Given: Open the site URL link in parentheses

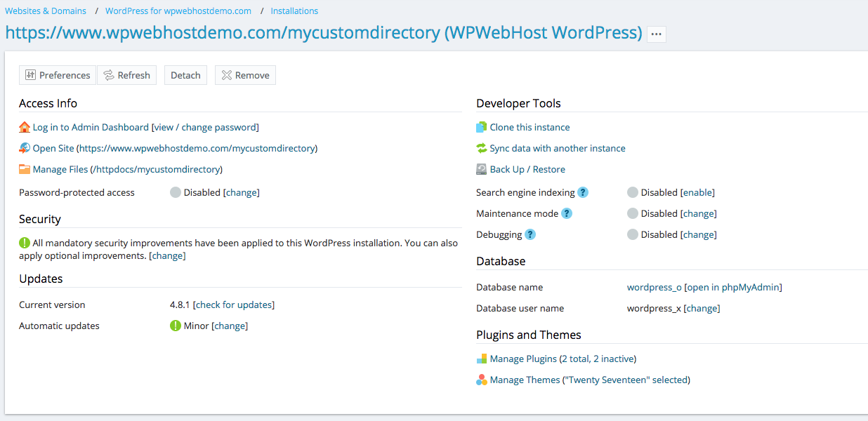Looking at the screenshot, I should 197,148.
